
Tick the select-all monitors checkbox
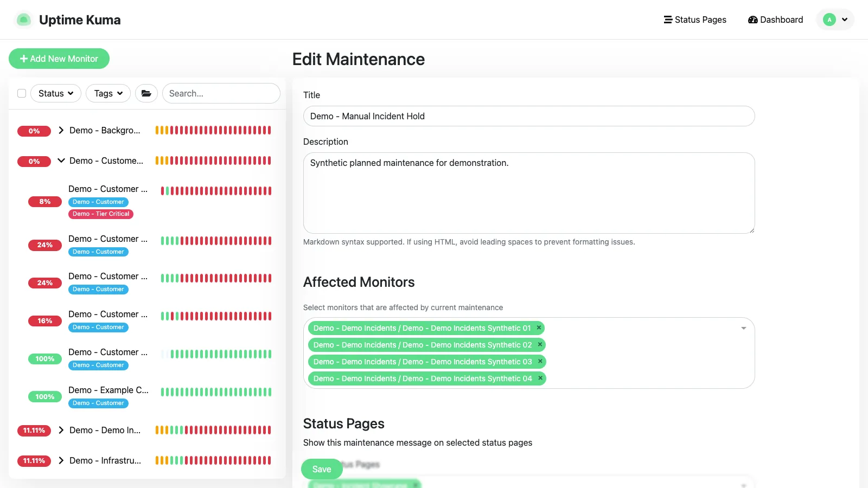(x=22, y=93)
